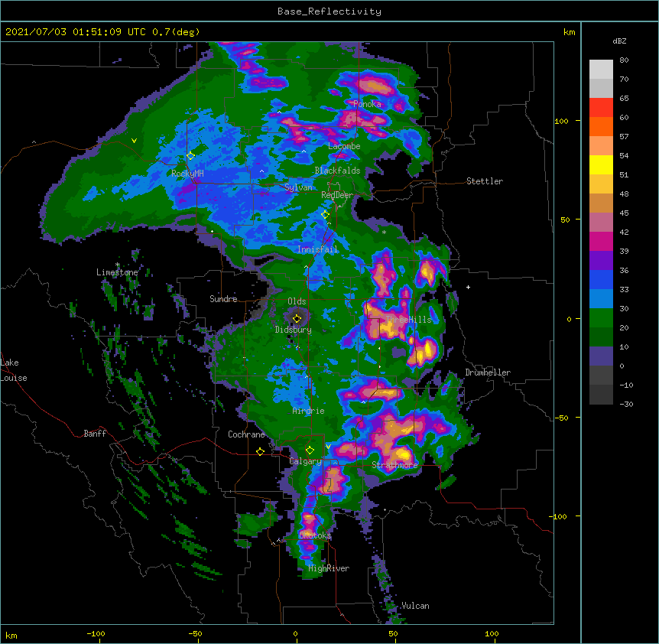Click the Limestone label
The image size is (659, 644).
click(x=117, y=272)
